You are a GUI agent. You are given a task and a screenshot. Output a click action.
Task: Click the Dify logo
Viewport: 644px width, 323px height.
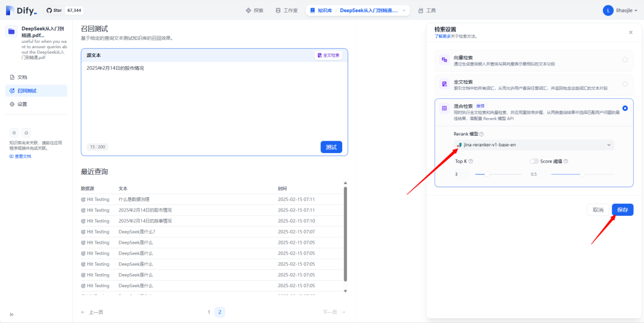(21, 10)
